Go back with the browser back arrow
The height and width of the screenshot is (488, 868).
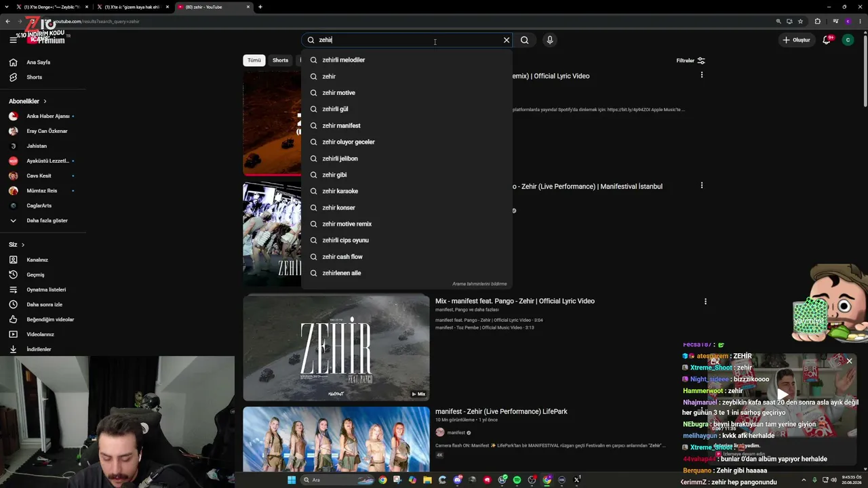tap(7, 21)
